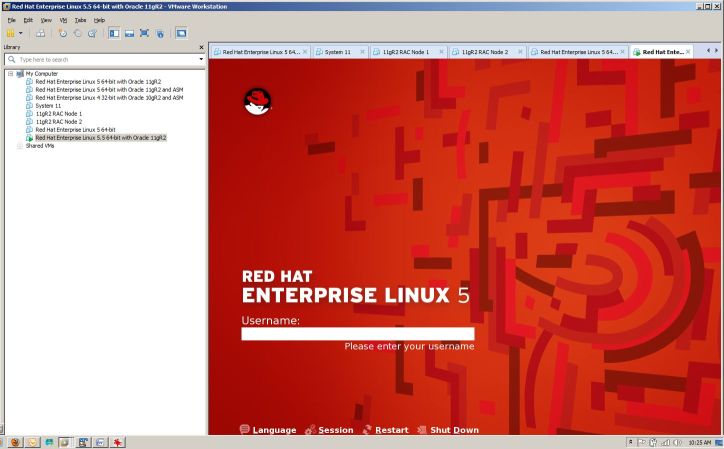Click the power/suspend icon in the toolbar
This screenshot has width=724, height=449.
coord(10,33)
